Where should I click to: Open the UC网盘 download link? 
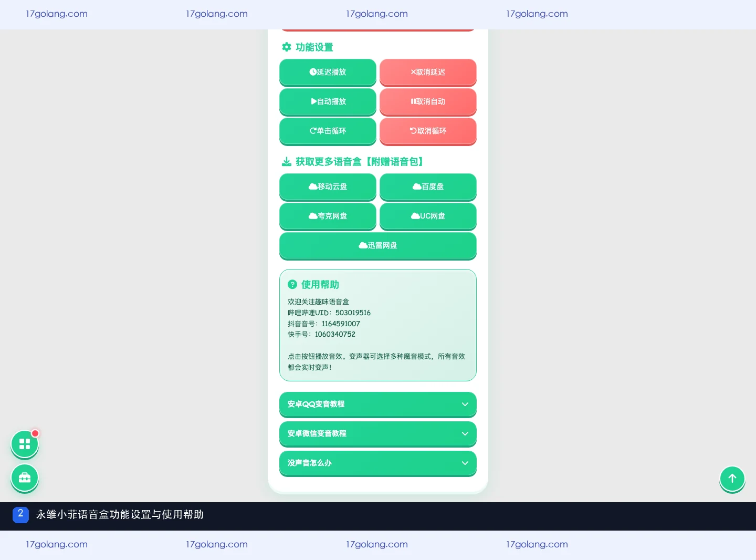click(428, 216)
